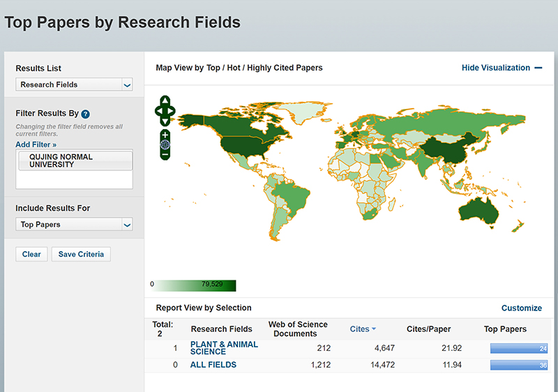Pan the map up with the arrow
558x392 pixels.
pyautogui.click(x=165, y=100)
